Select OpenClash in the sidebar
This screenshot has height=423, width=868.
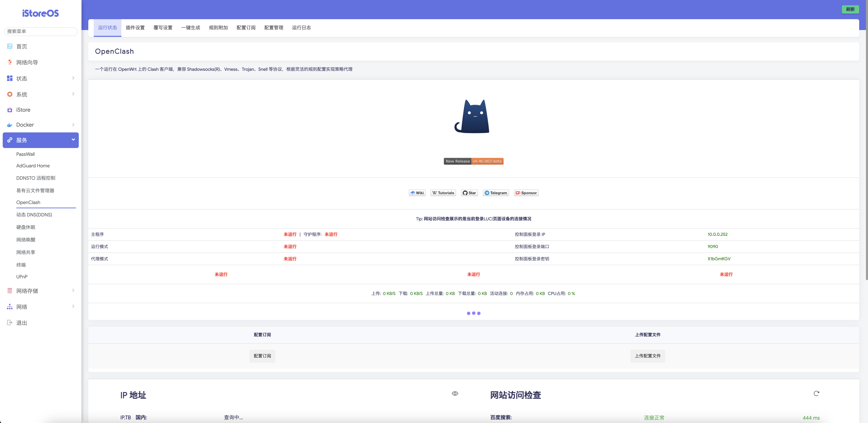click(x=28, y=202)
